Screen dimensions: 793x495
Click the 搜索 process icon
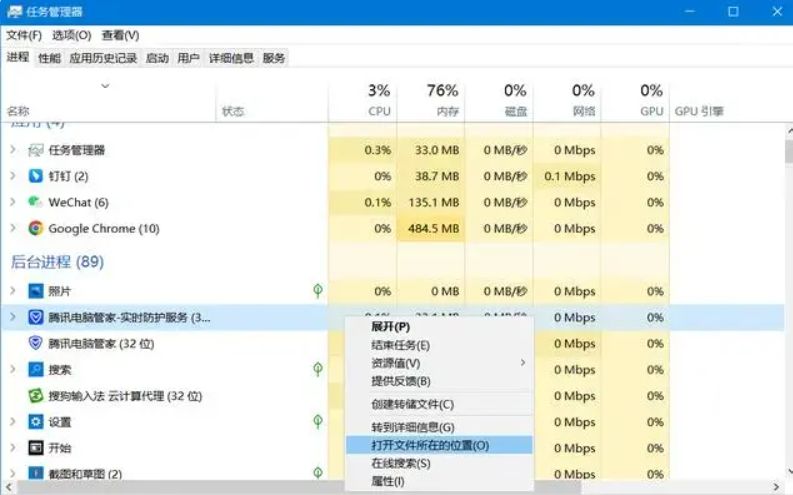pyautogui.click(x=35, y=370)
